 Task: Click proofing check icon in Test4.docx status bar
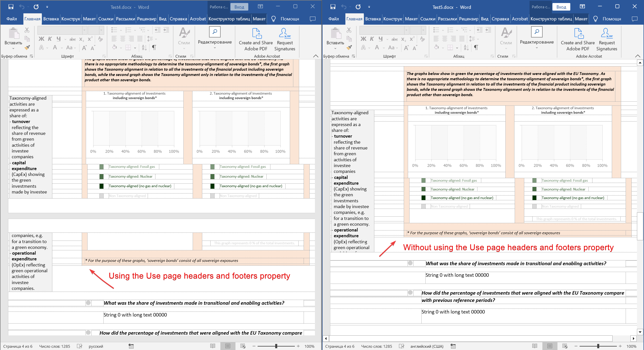point(79,346)
